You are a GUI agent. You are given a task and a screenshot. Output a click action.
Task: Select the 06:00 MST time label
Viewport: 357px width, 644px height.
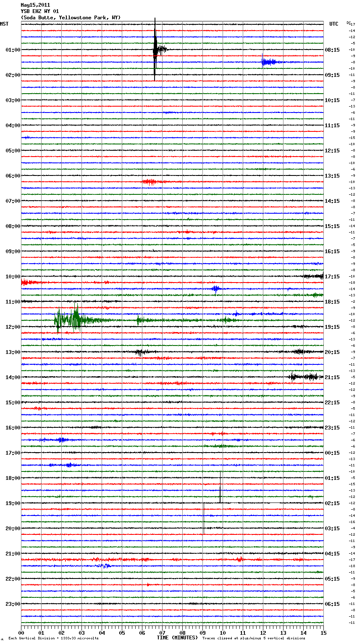[x=13, y=176]
